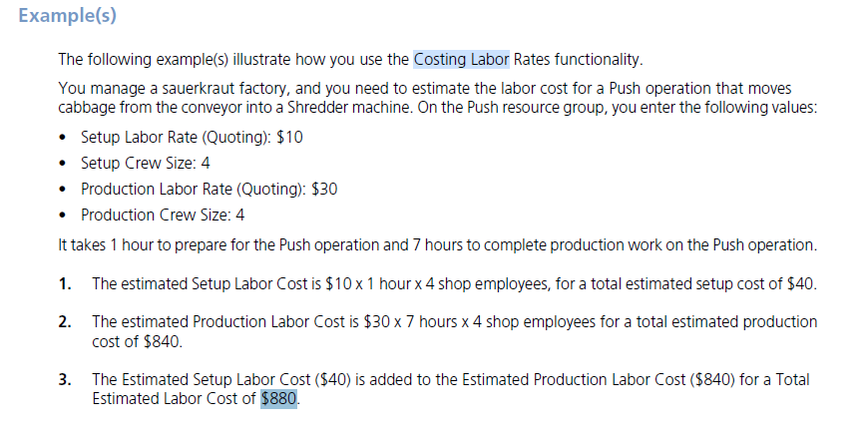Click the Setup Labor Rate (Quoting) bullet

click(x=192, y=138)
